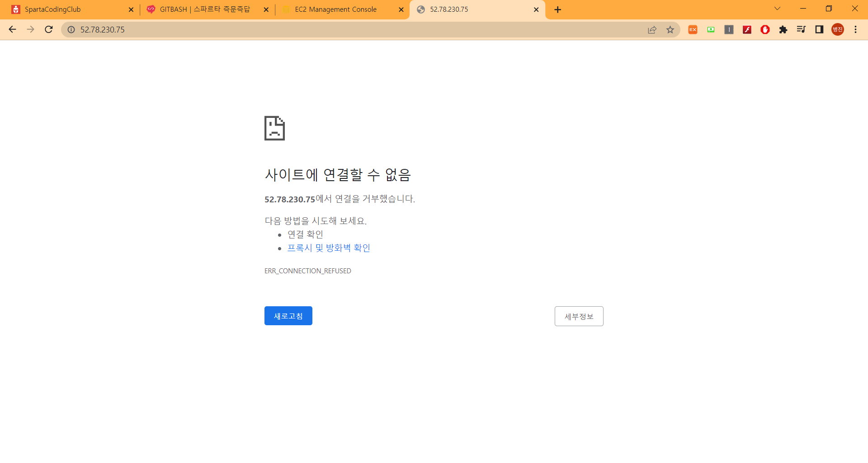The height and width of the screenshot is (463, 868).
Task: Close the GITBASH tab
Action: [x=266, y=9]
